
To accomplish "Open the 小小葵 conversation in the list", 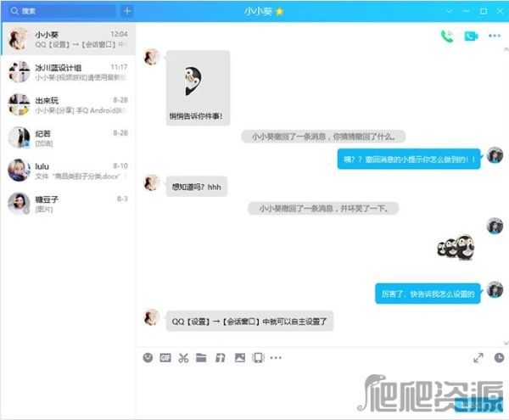I will [x=68, y=39].
